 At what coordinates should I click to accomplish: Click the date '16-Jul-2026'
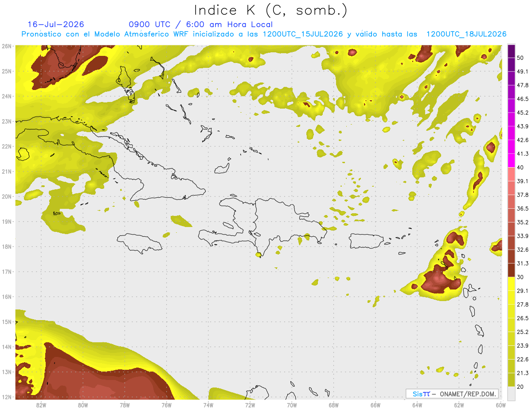point(56,24)
